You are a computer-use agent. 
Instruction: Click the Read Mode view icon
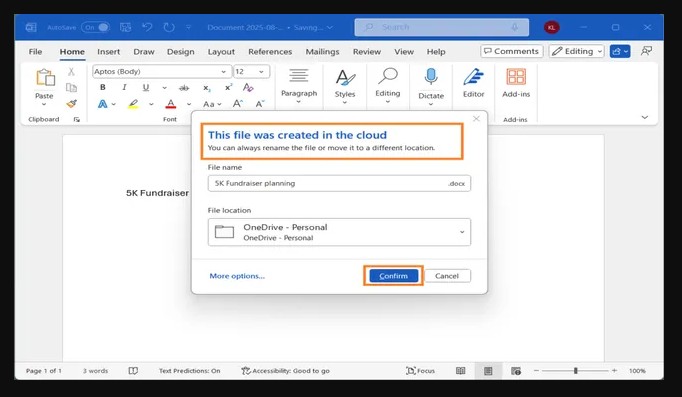click(x=461, y=371)
